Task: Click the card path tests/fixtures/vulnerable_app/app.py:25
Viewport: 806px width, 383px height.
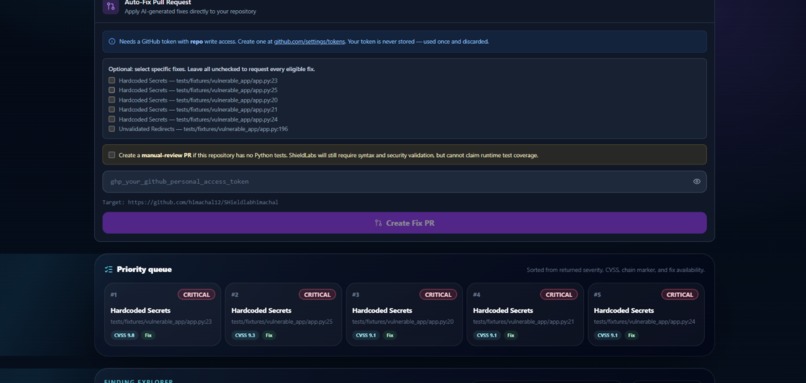Action: pos(282,322)
